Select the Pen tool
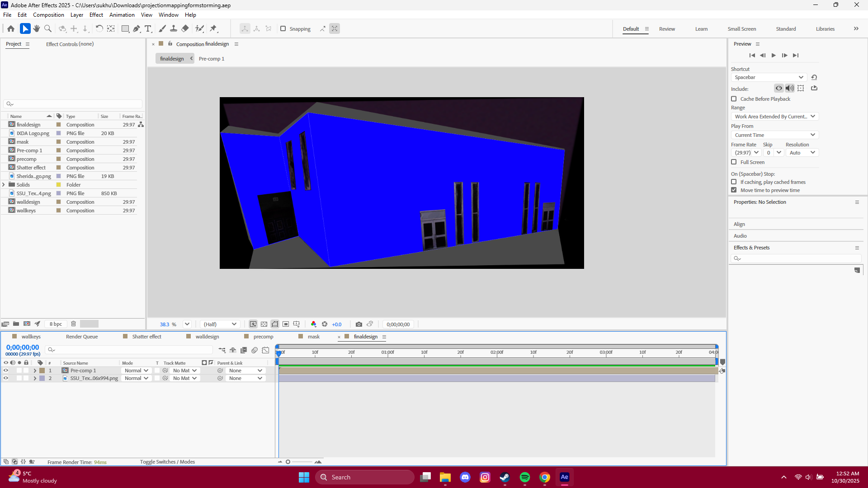The image size is (868, 488). (137, 28)
